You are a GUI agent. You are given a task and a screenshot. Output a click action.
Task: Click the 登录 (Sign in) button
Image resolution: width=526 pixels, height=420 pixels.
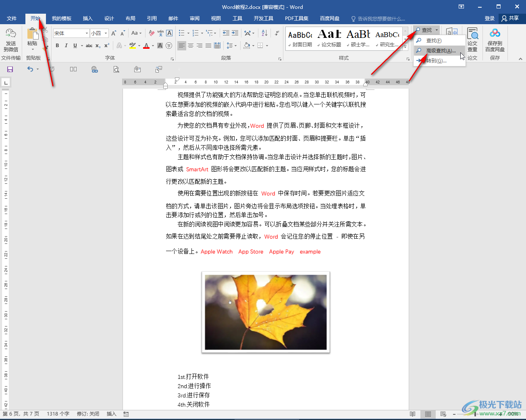tap(489, 19)
